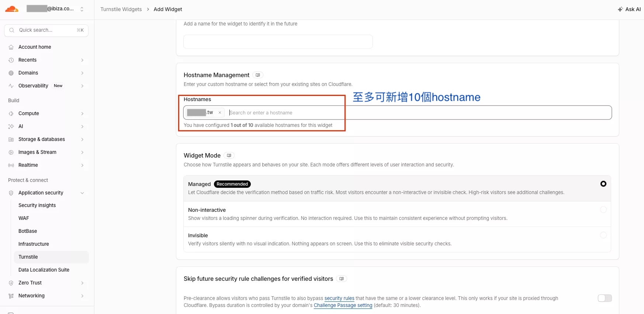Image resolution: width=644 pixels, height=314 pixels.
Task: Click the Storage & databases icon
Action: click(x=11, y=139)
